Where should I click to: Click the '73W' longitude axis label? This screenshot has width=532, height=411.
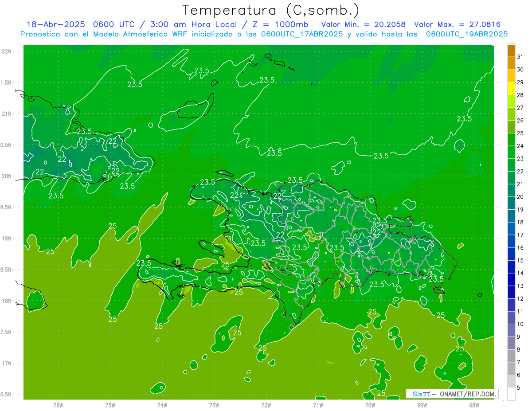(214, 405)
